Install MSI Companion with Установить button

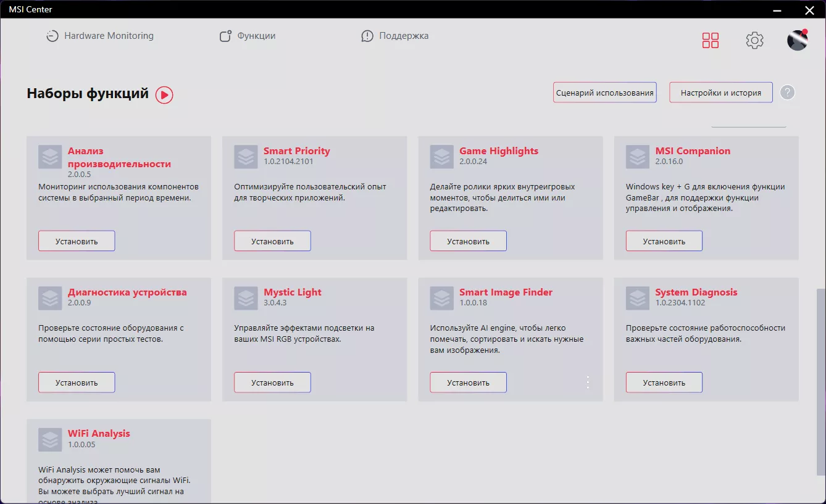tap(664, 241)
